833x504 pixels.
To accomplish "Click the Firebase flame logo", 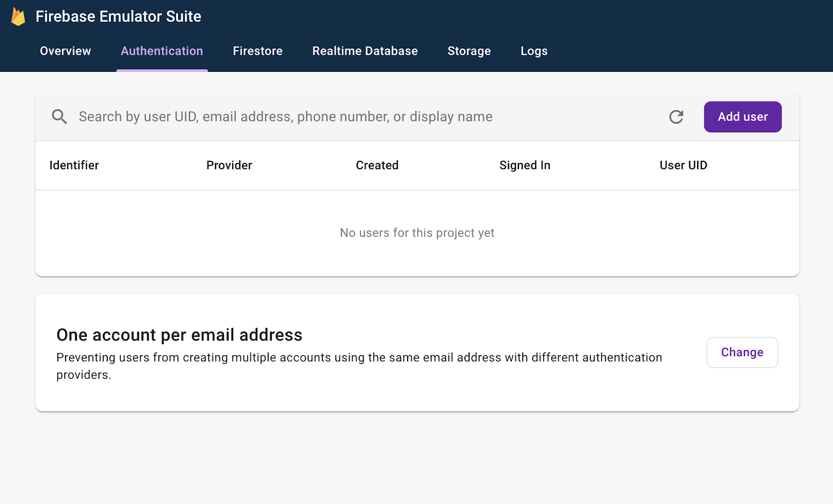I will click(18, 17).
